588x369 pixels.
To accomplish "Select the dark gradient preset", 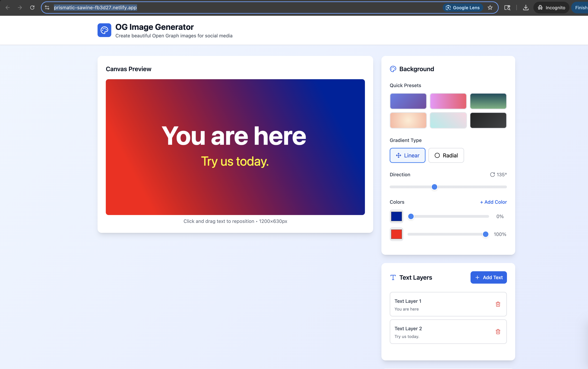I will point(488,120).
